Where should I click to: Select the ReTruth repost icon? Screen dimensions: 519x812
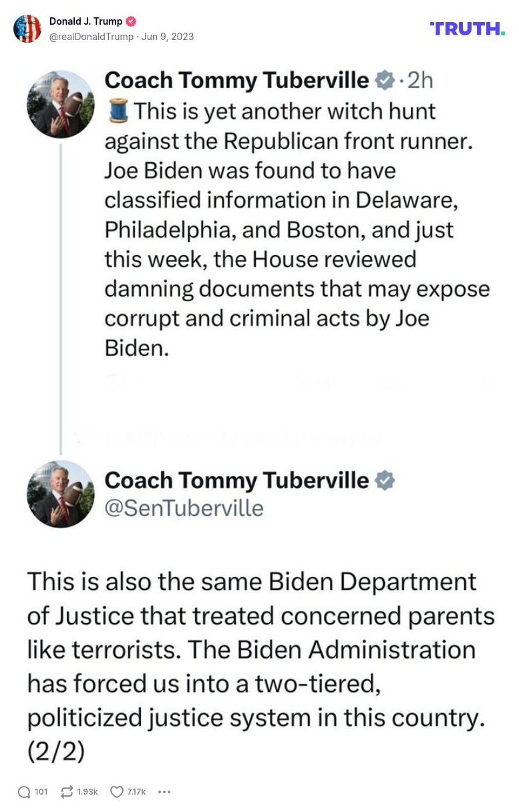click(65, 792)
